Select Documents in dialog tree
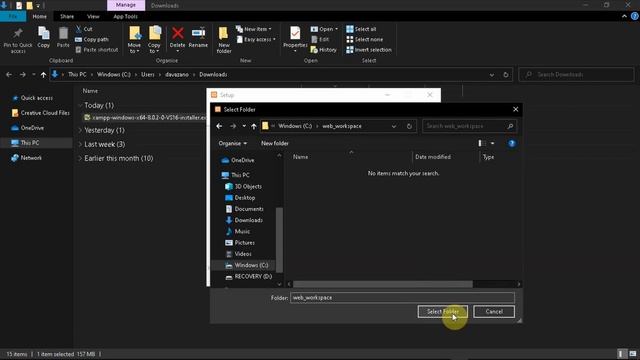640x360 pixels. [x=249, y=209]
